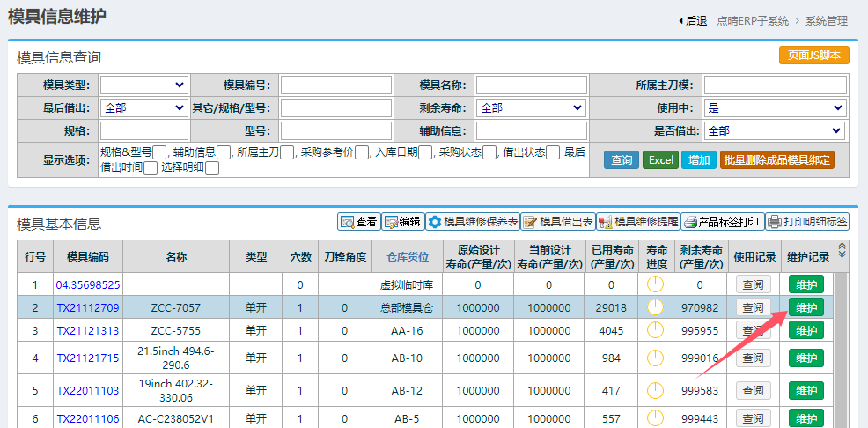Open the 最后借出 dropdown
868x428 pixels.
pos(143,108)
